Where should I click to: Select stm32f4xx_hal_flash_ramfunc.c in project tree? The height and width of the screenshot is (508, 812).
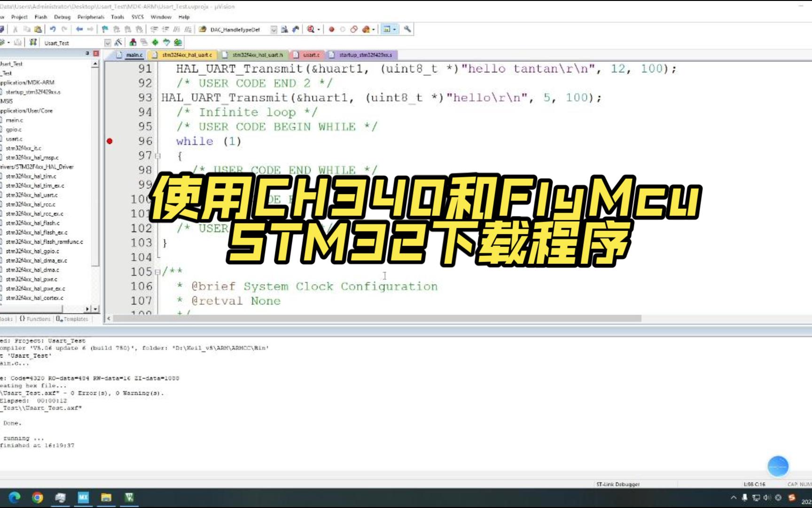[x=45, y=242]
